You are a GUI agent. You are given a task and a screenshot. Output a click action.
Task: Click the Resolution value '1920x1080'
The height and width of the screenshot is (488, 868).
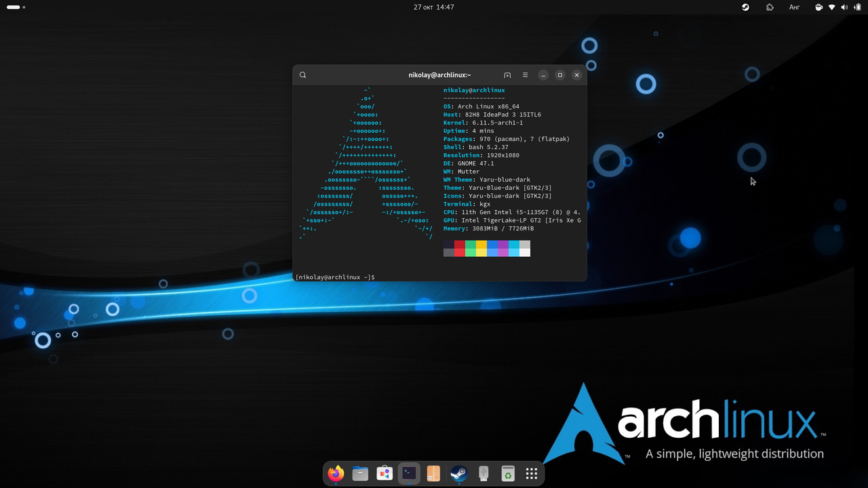503,155
